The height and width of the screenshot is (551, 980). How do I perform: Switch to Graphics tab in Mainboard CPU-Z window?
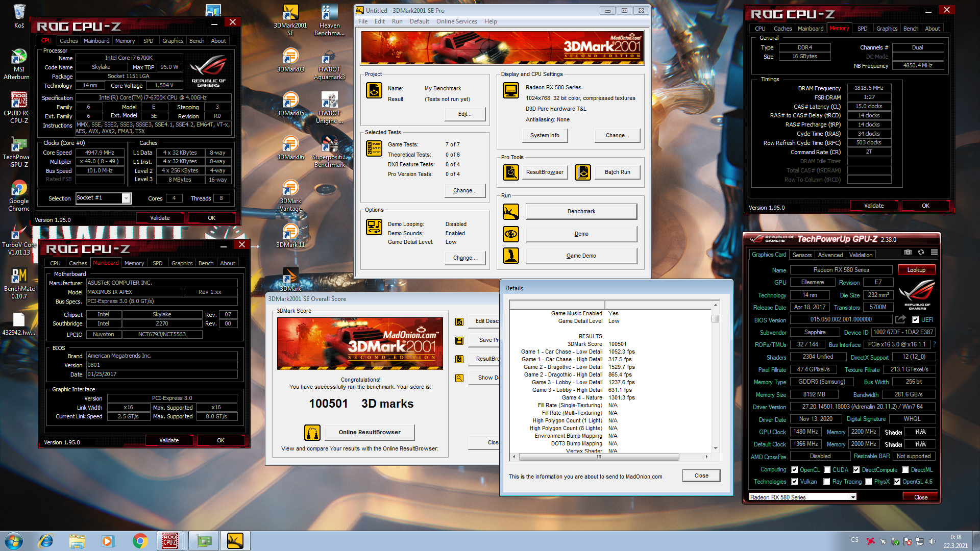pyautogui.click(x=182, y=263)
